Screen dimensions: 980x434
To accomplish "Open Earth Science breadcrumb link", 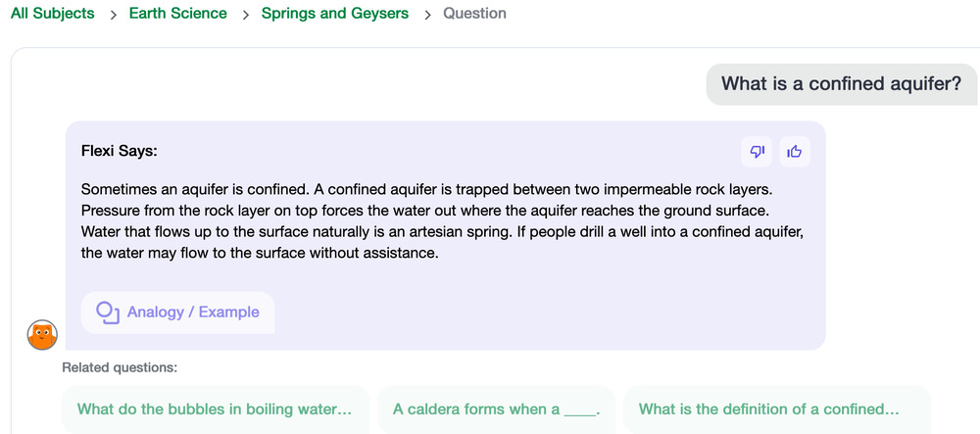I will (x=178, y=14).
